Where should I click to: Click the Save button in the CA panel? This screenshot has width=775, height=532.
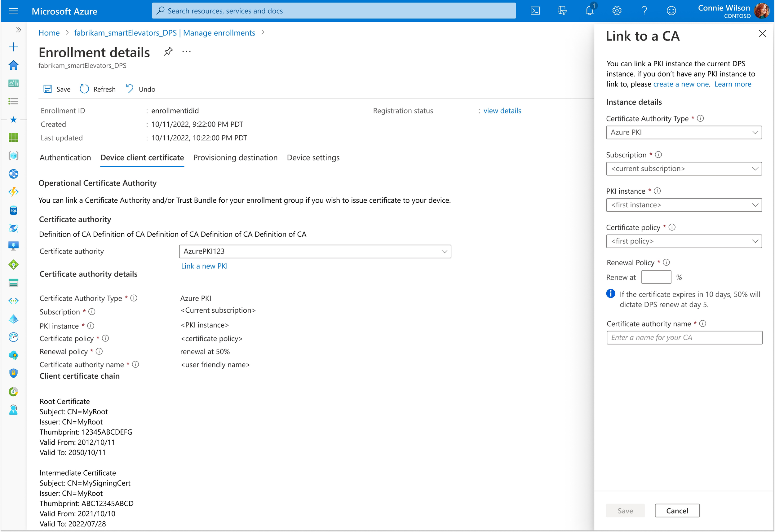(x=625, y=511)
